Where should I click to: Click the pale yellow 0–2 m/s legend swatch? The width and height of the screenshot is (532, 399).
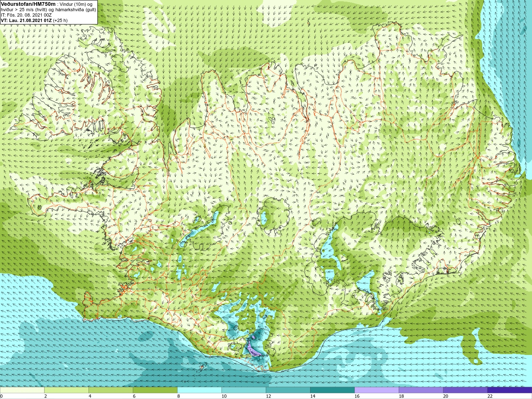click(22, 390)
